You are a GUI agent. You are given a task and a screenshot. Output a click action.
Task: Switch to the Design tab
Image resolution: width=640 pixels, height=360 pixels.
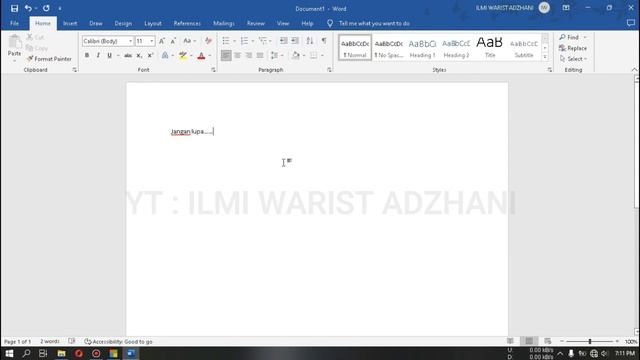123,23
